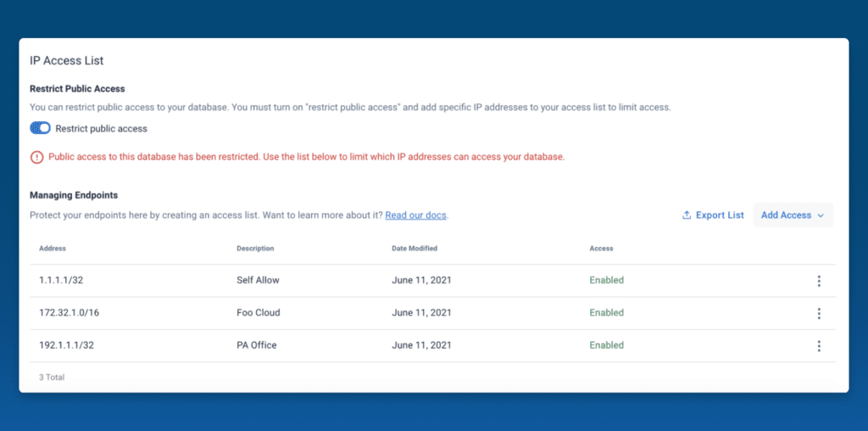Sort by the Address column header
The width and height of the screenshot is (868, 431).
tap(53, 249)
